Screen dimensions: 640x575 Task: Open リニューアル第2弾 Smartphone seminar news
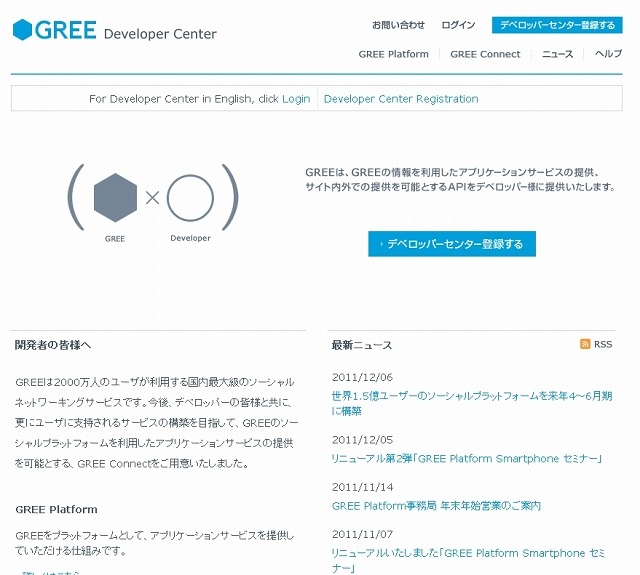point(467,459)
